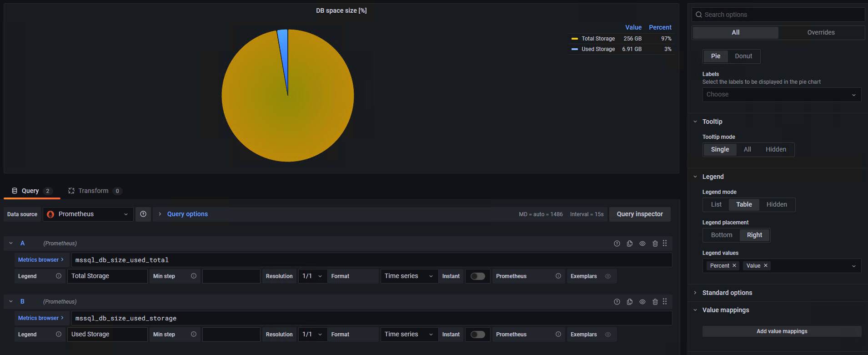The image size is (868, 355).
Task: Click drag handle of query A
Action: point(665,243)
